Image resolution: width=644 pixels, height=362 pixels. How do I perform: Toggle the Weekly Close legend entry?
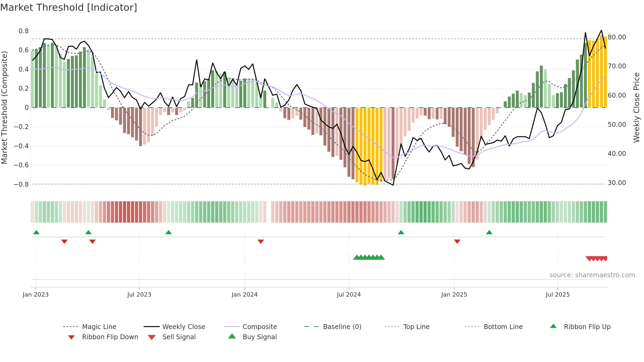click(174, 327)
